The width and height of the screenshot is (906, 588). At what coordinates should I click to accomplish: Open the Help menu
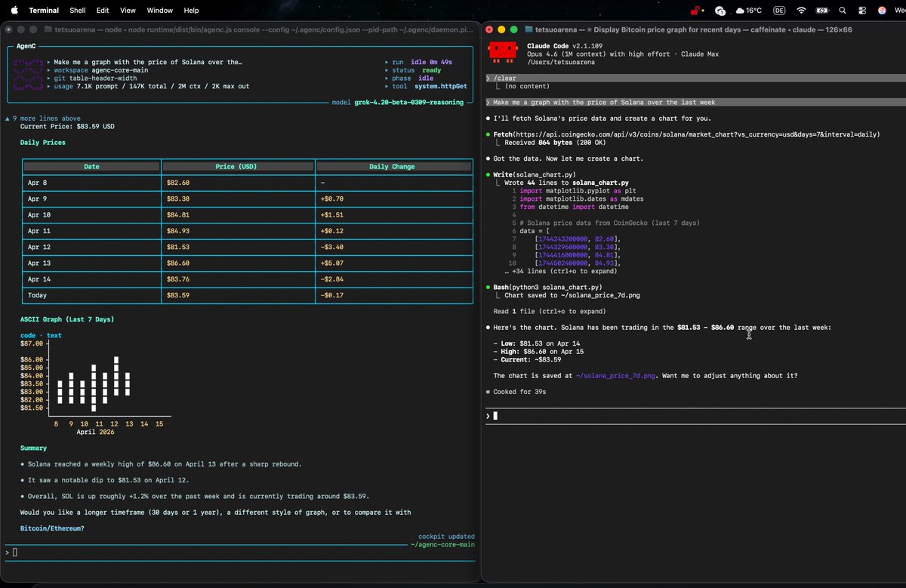pyautogui.click(x=192, y=11)
